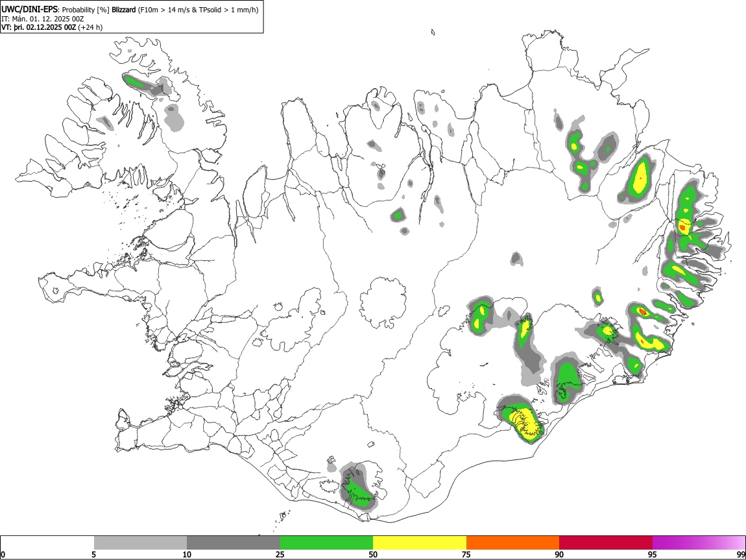Click the yellow 50–75% legend swatch
746x560 pixels.
[420, 542]
